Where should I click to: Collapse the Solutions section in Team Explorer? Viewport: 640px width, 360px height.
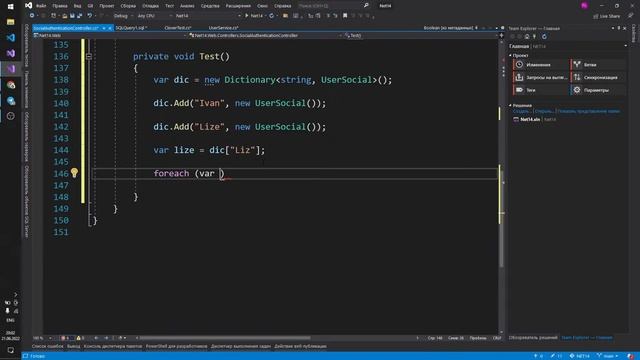(511, 105)
